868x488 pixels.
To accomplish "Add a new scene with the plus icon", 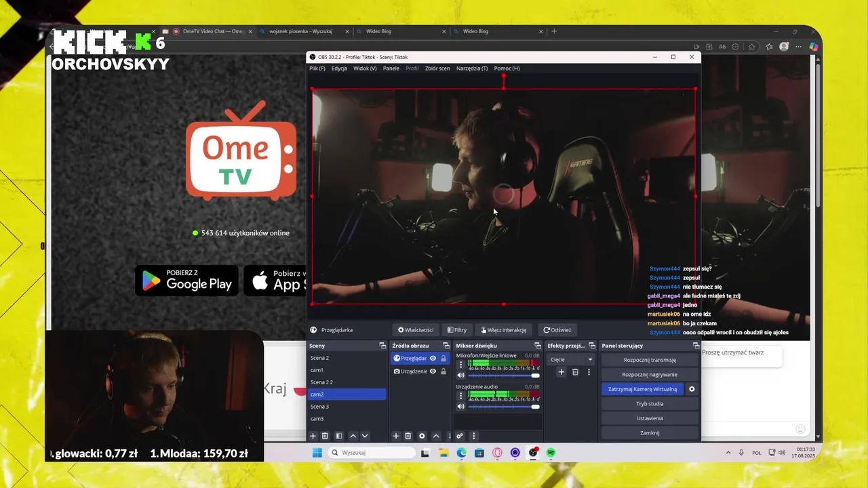I will coord(313,436).
